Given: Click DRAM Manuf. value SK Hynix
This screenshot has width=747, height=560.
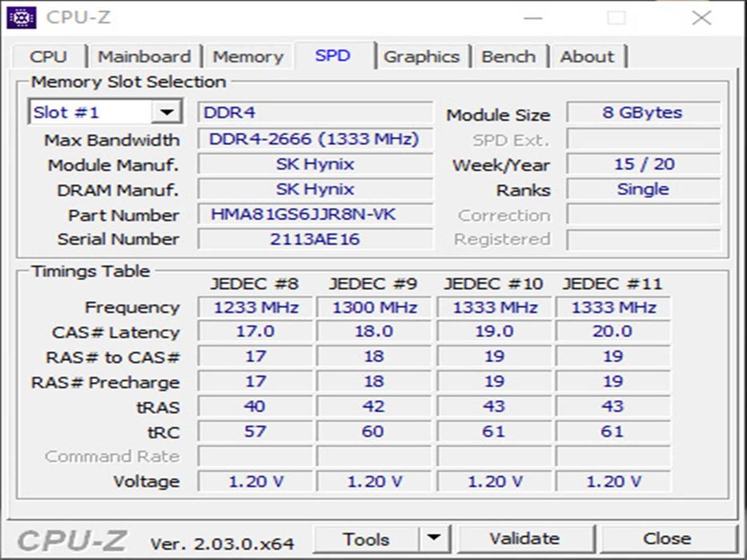Looking at the screenshot, I should [315, 189].
